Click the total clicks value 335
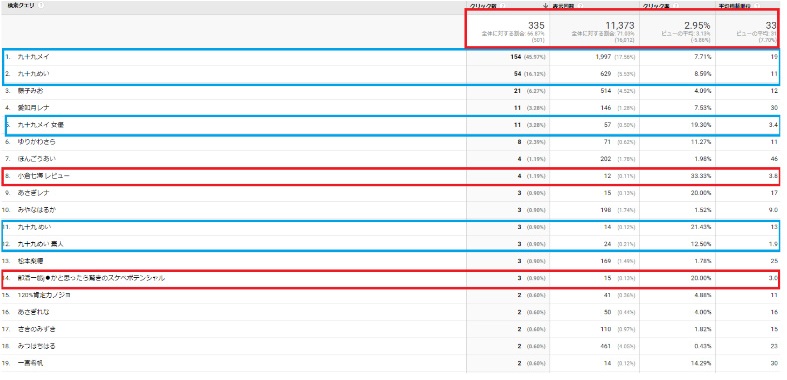This screenshot has height=380, width=787. [536, 25]
